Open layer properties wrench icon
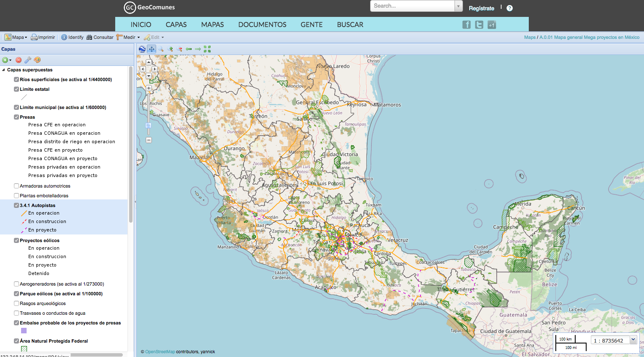 pyautogui.click(x=28, y=60)
